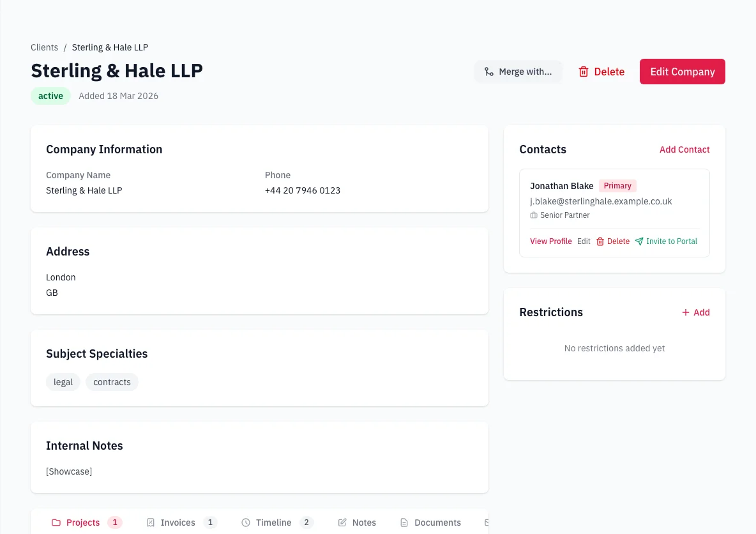Click the merge icon in Merge with button
Viewport: 756px width, 534px height.
tap(488, 72)
